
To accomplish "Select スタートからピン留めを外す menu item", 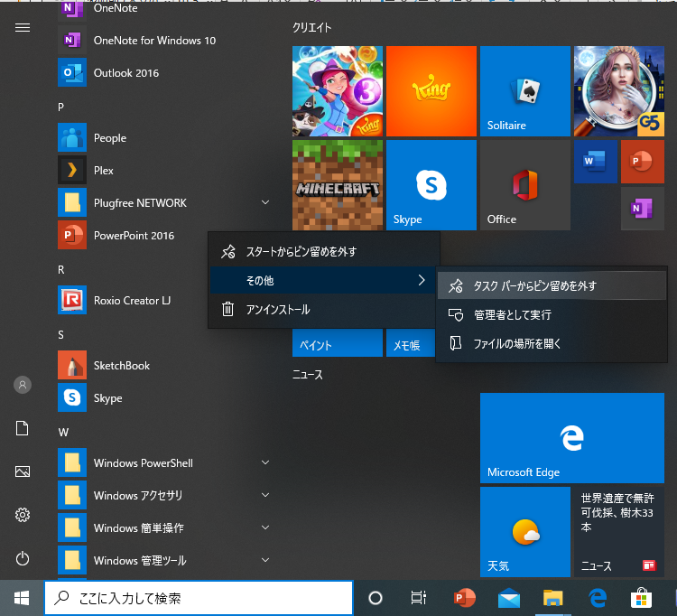I will click(324, 251).
